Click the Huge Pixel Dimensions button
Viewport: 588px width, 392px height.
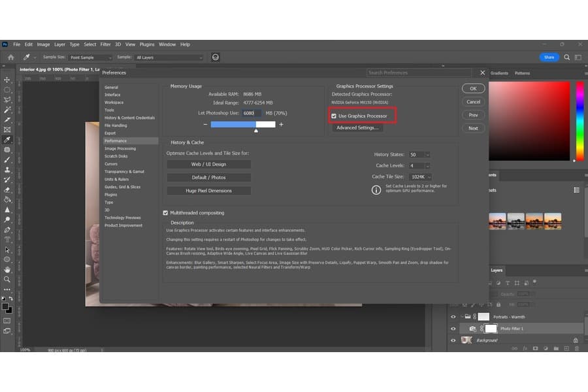tap(209, 191)
